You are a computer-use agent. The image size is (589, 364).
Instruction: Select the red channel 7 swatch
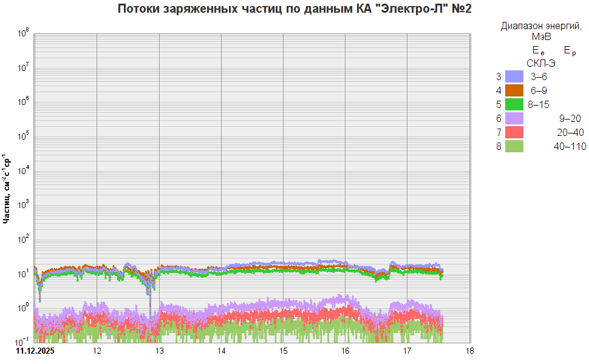[x=514, y=132]
